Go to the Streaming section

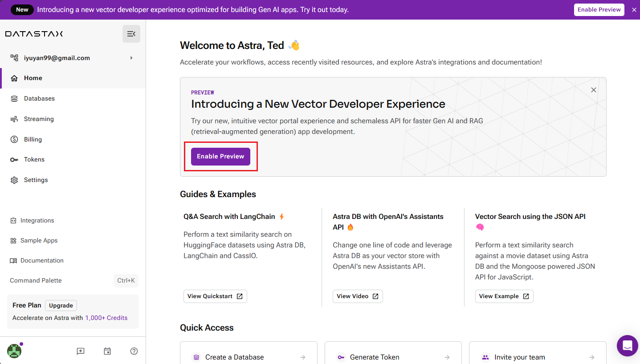click(x=73, y=119)
